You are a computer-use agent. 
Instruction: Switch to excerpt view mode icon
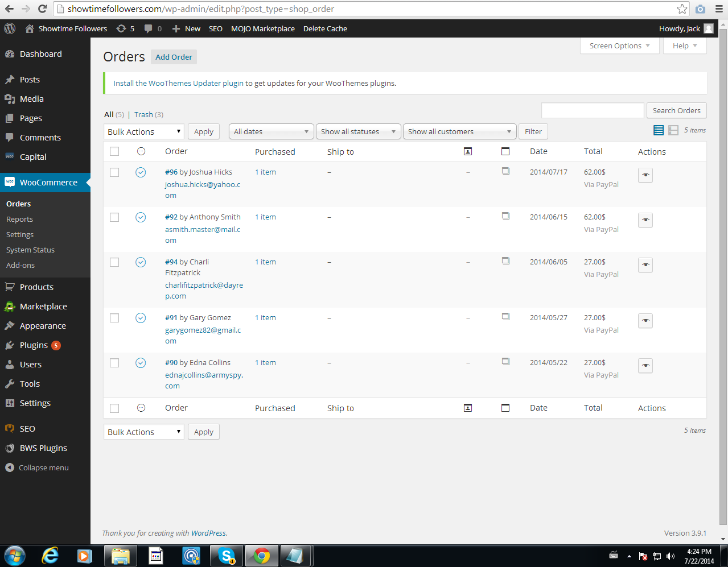[673, 130]
